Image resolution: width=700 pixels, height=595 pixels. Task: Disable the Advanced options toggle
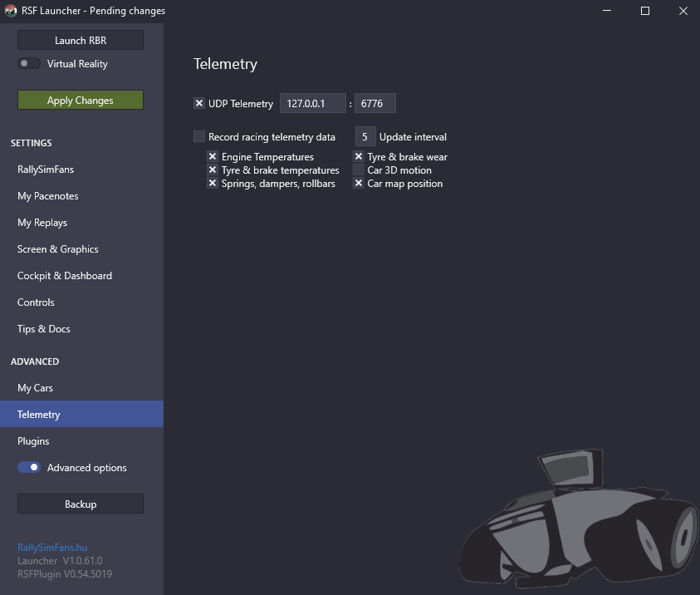pos(29,468)
